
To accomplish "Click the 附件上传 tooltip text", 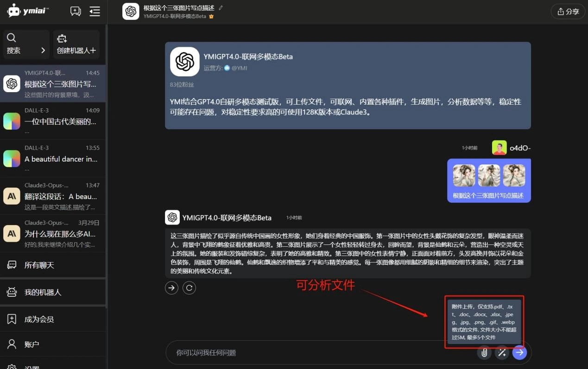I will pyautogui.click(x=484, y=322).
